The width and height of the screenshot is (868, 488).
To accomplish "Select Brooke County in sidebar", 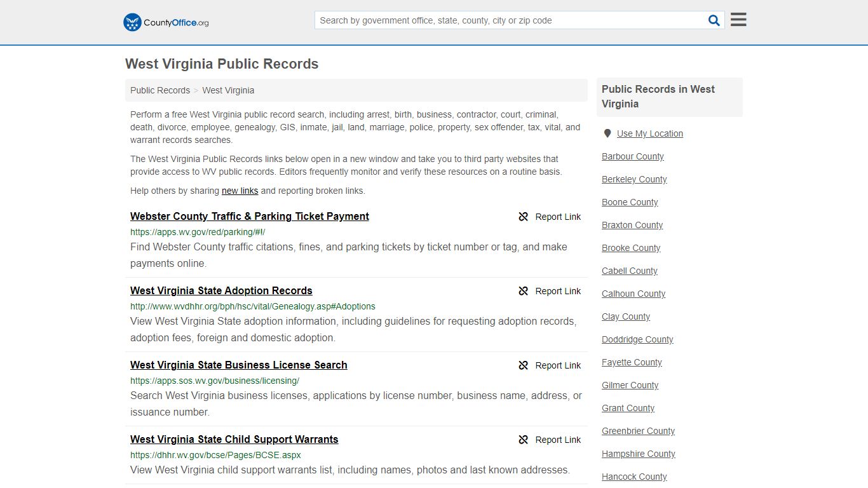I will tap(631, 248).
